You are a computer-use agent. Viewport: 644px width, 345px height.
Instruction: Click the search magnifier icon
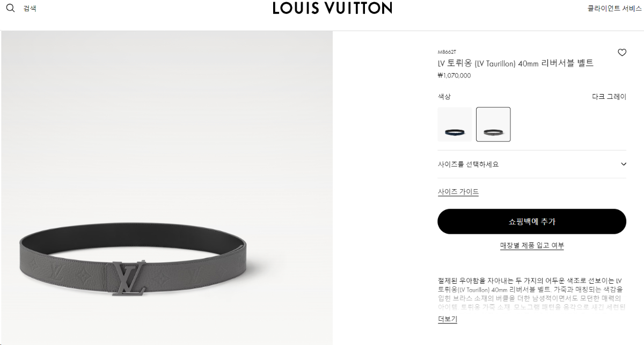10,8
